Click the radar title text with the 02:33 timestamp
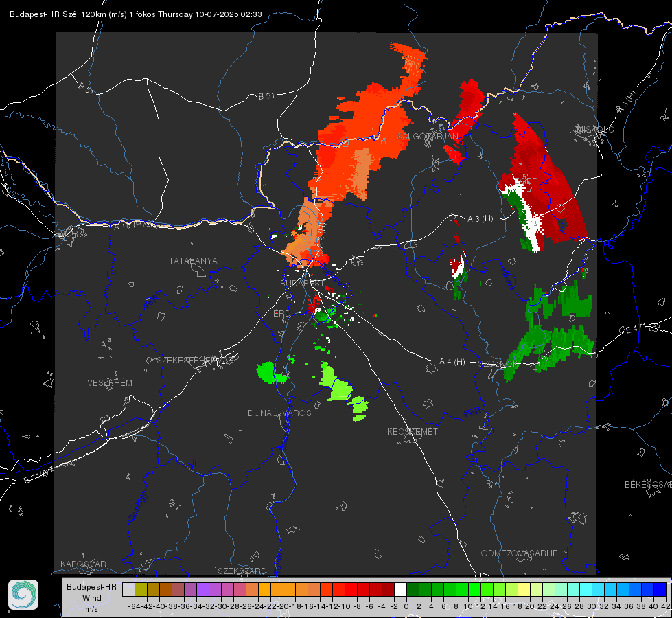The image size is (672, 618). coord(135,14)
